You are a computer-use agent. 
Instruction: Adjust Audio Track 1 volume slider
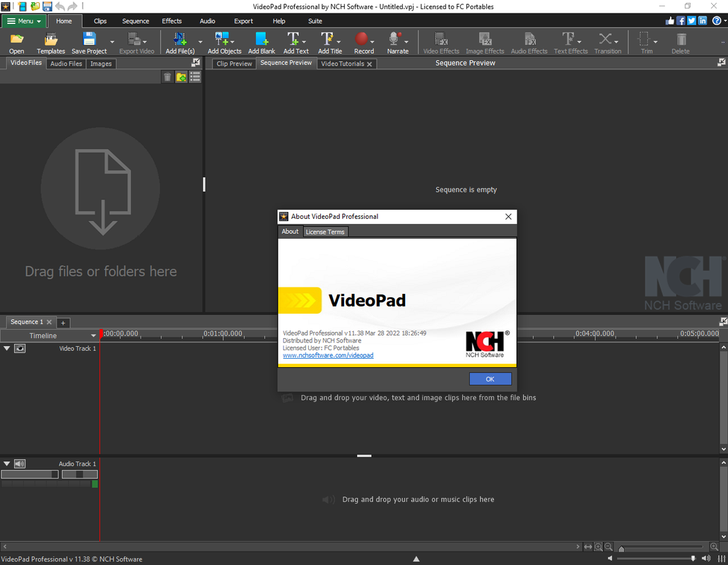pyautogui.click(x=30, y=474)
